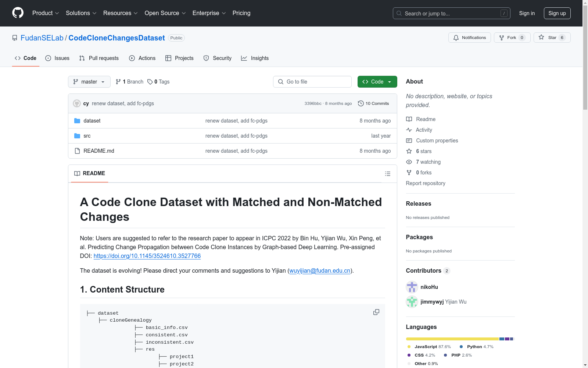Open the CodeCloneChangesDataset repository link
The height and width of the screenshot is (368, 588).
coord(116,38)
